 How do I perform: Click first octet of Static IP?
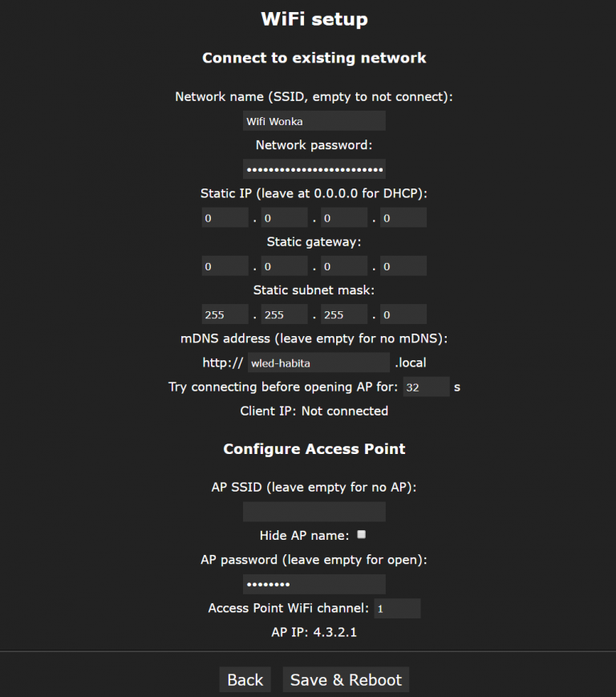(225, 218)
